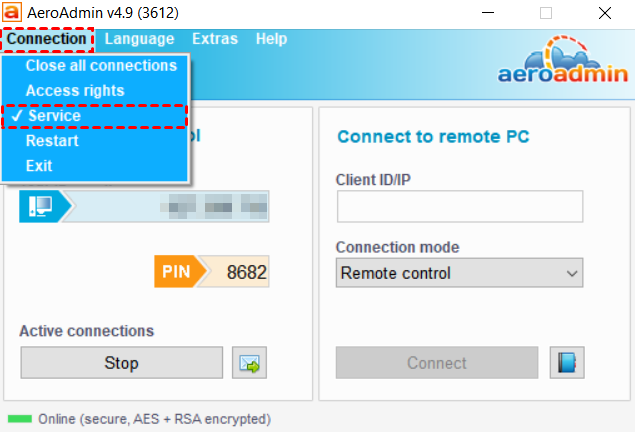This screenshot has height=432, width=635.
Task: Choose Access rights from the menu
Action: tap(75, 91)
